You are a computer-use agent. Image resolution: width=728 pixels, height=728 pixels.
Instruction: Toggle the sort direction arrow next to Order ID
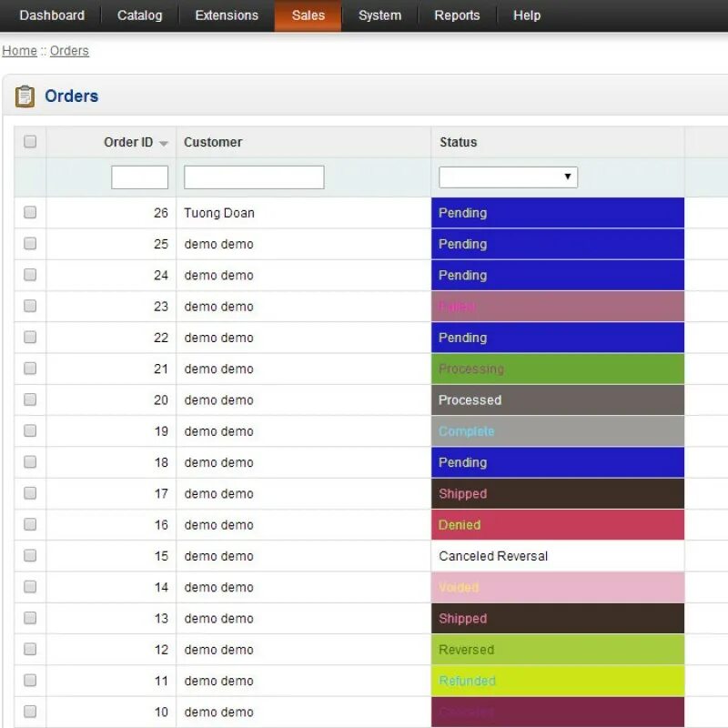[163, 142]
